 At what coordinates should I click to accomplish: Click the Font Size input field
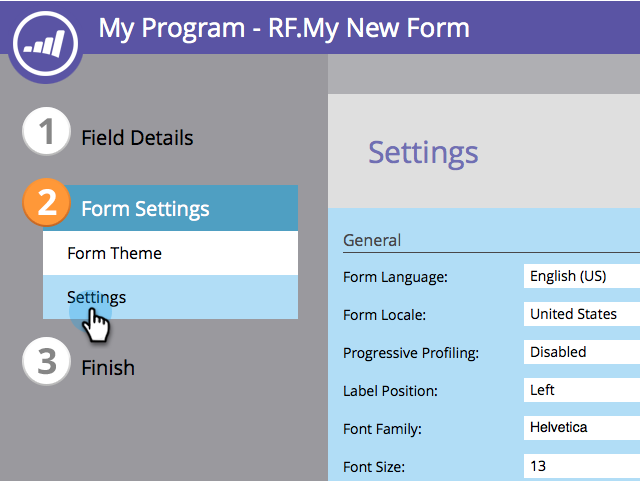tap(582, 466)
